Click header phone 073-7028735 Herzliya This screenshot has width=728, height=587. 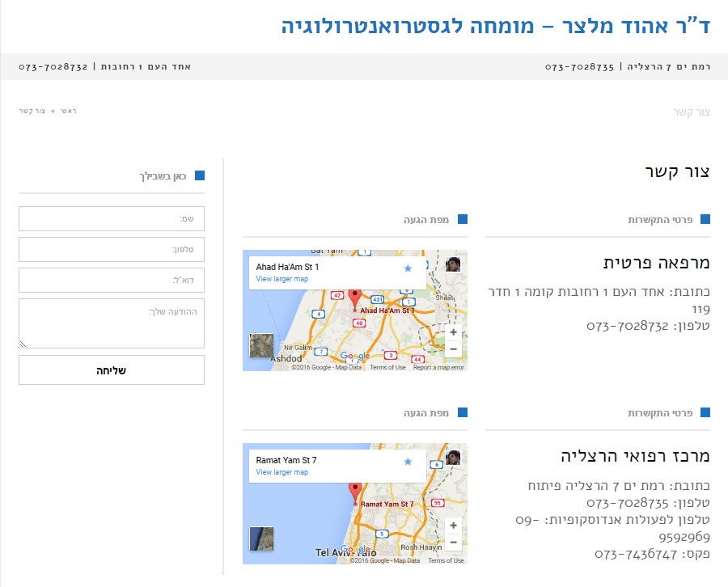(579, 67)
